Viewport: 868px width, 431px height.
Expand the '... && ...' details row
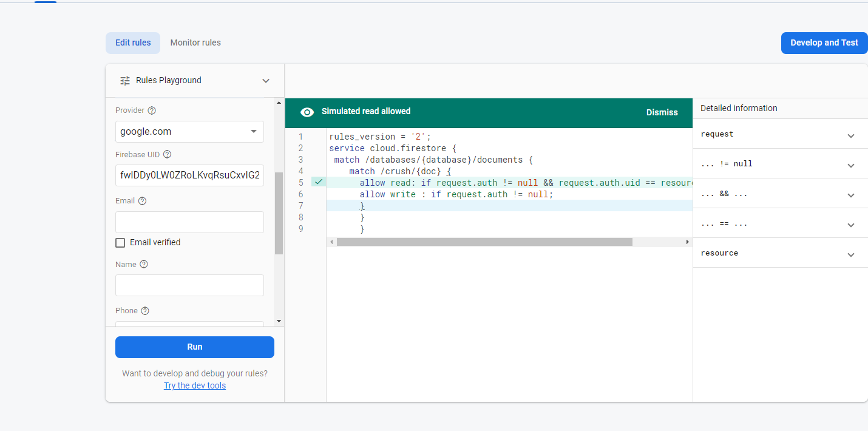click(x=780, y=194)
